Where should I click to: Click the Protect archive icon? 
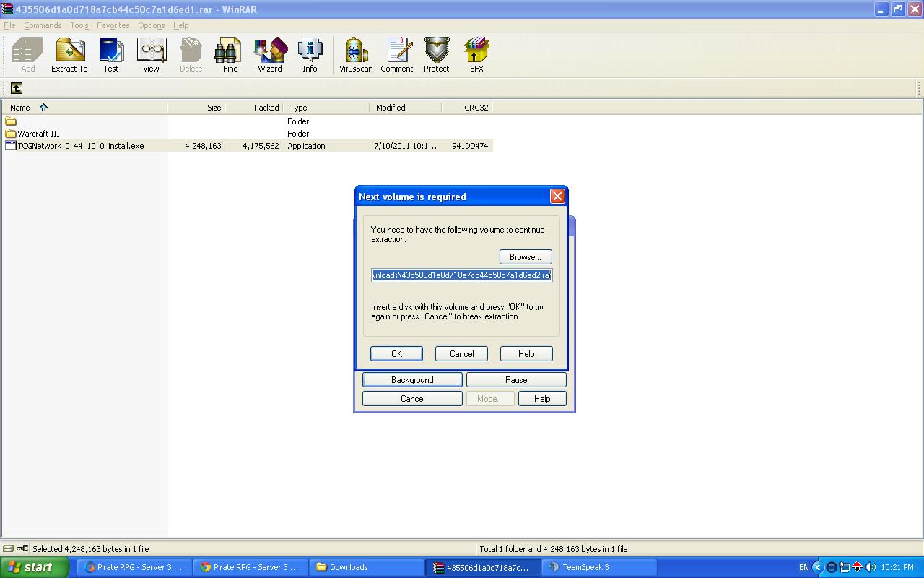coord(436,55)
